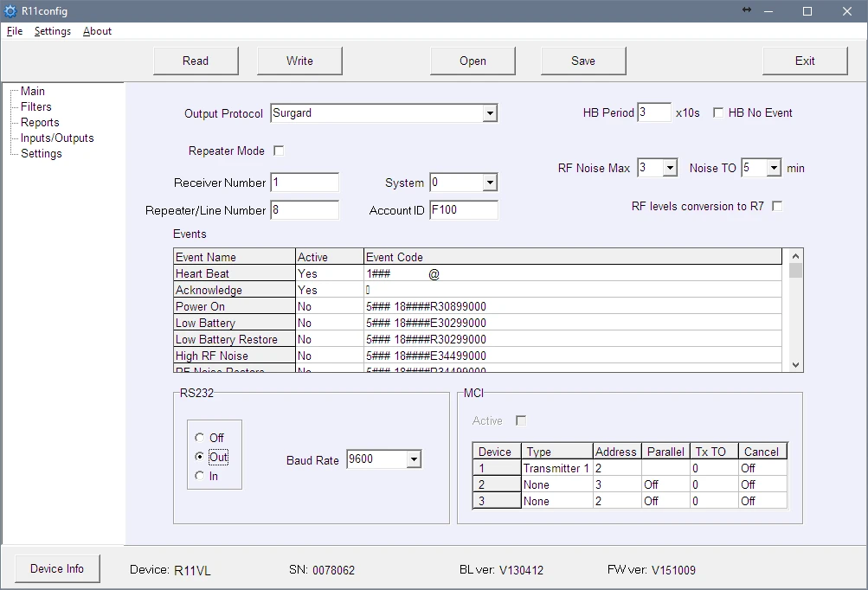
Task: Click the Read button
Action: 196,61
